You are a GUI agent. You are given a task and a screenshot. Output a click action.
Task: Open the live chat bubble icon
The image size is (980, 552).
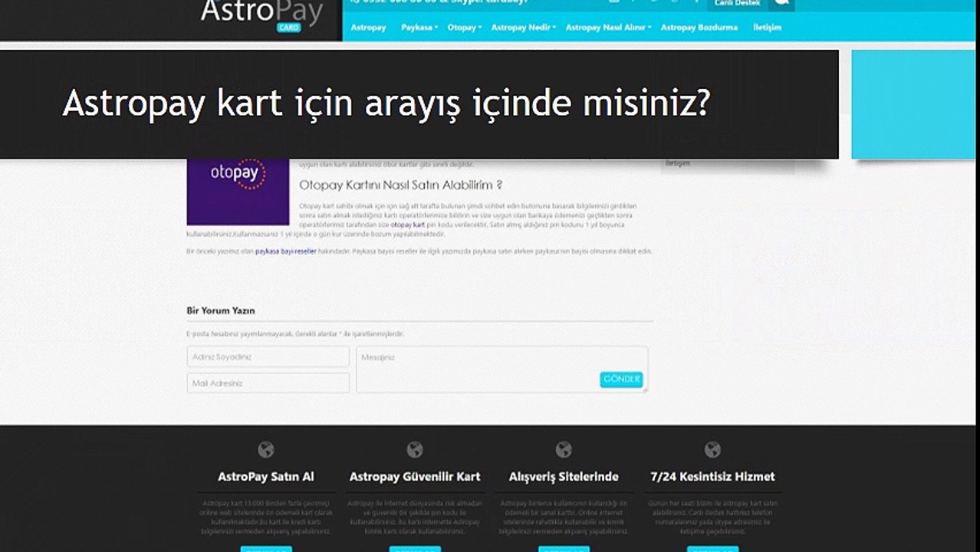click(x=781, y=4)
